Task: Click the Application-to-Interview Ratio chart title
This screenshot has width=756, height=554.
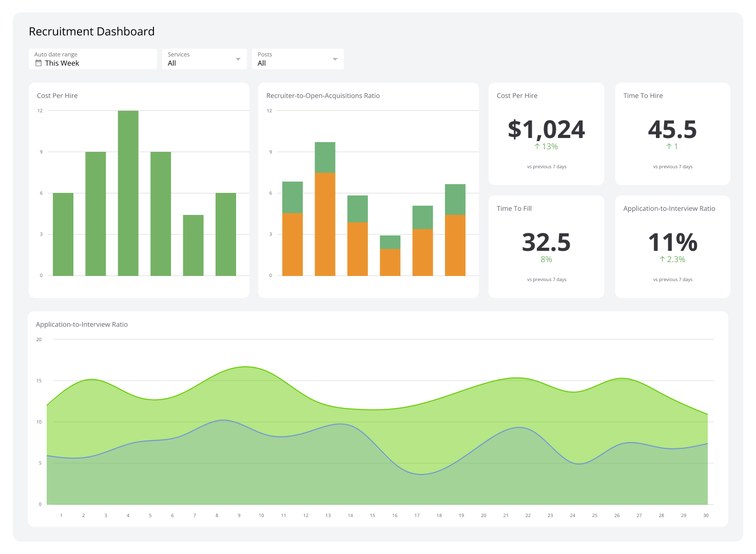Action: [x=82, y=324]
